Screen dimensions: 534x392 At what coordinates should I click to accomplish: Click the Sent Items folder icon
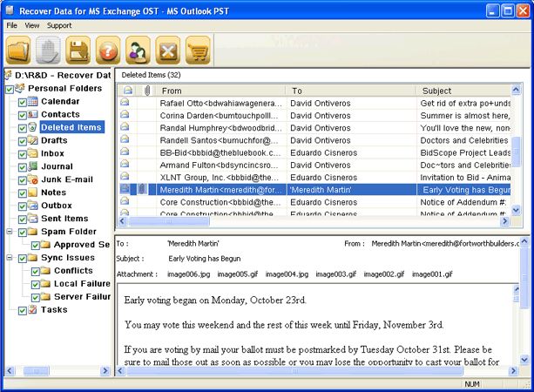coord(33,219)
